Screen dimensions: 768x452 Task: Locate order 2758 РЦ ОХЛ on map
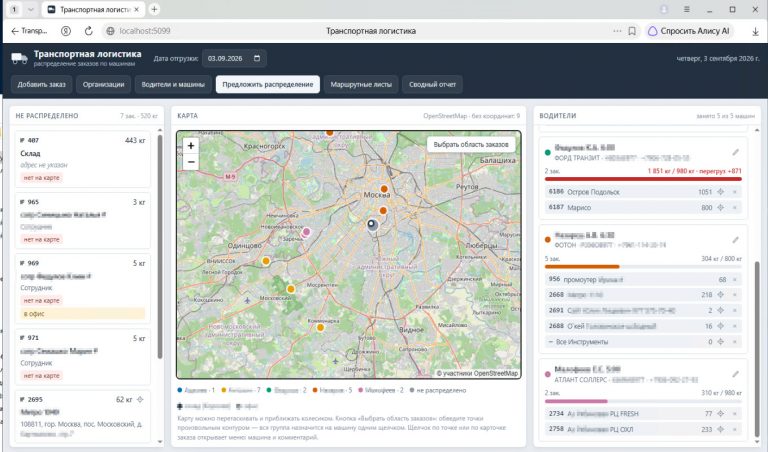720,429
